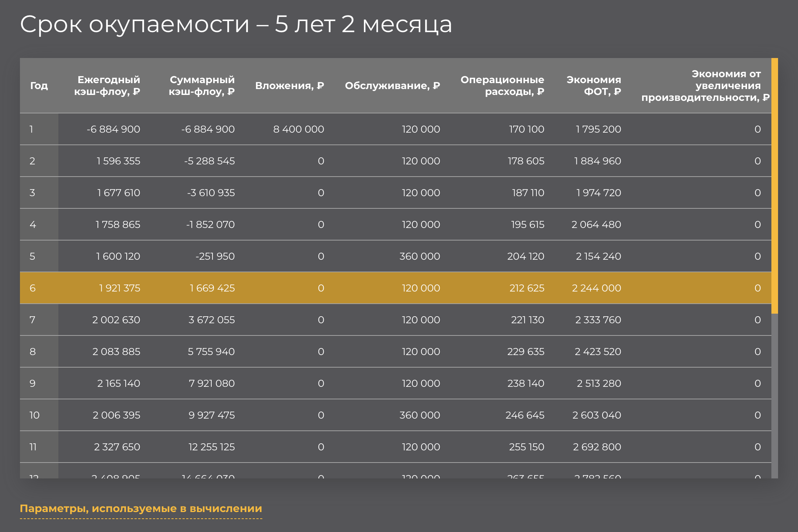Click 'Ежегодный кэш-флоу' column header

(x=108, y=86)
